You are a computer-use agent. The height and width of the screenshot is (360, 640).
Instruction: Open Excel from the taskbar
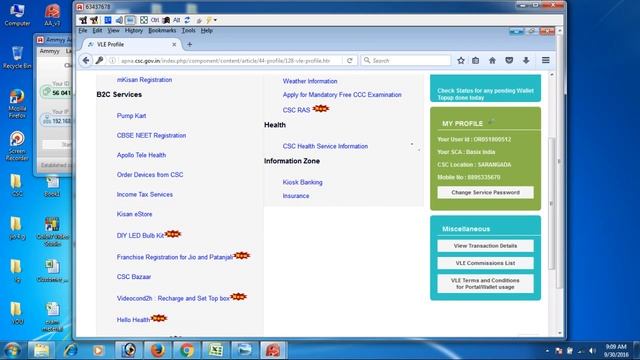[x=215, y=350]
